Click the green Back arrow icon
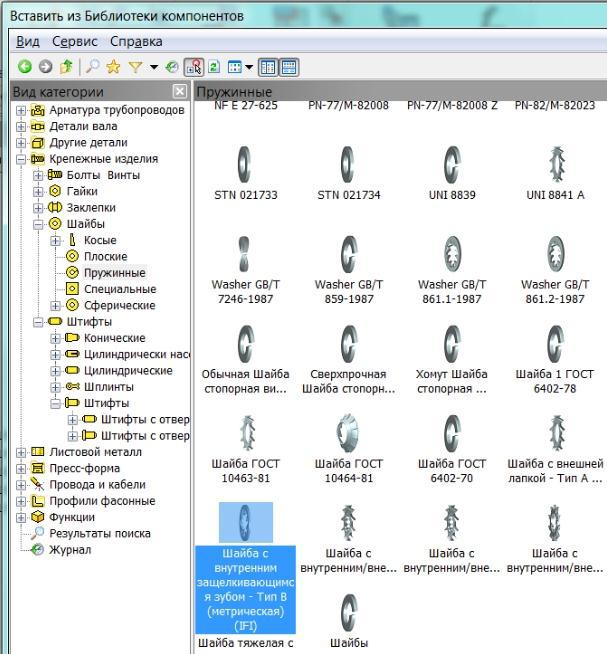 25,67
